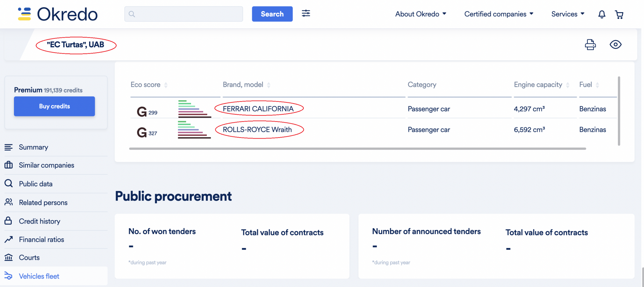Expand the Services dropdown menu

tap(568, 14)
